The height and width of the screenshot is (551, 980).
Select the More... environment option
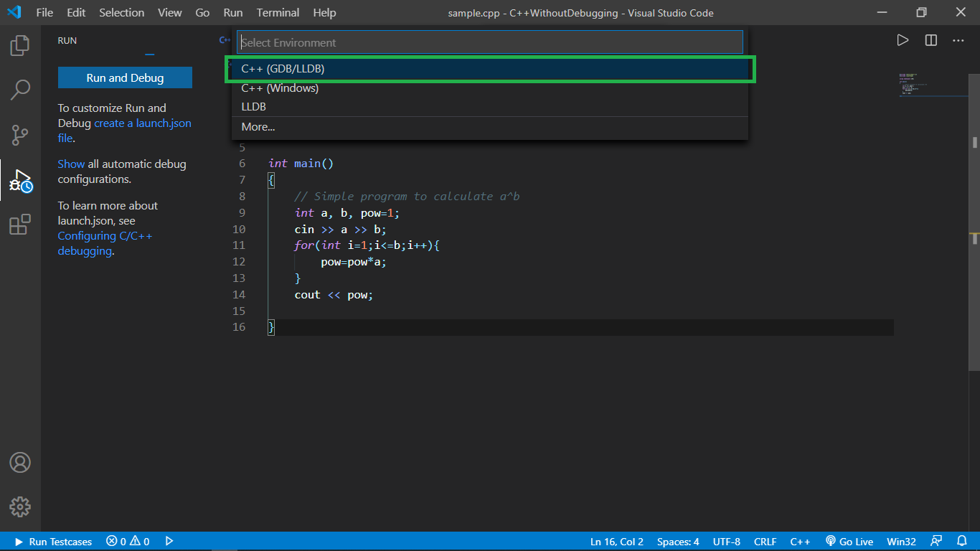490,127
